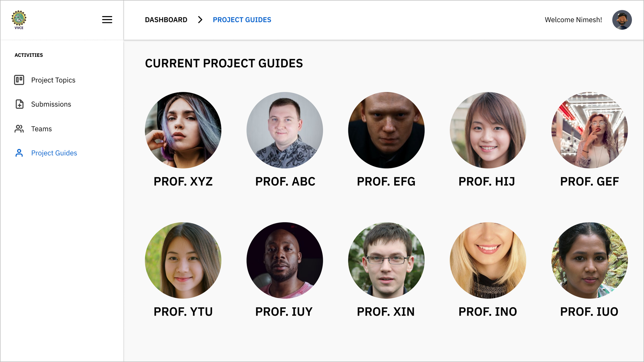Click the Submissions file-plus icon
This screenshot has height=362, width=644.
[x=19, y=104]
